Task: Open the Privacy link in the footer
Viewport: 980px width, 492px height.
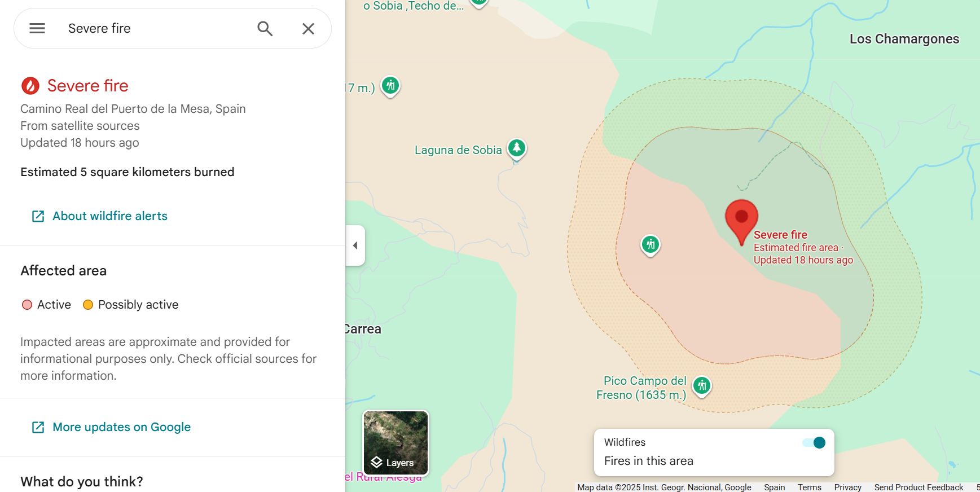Action: coord(847,487)
